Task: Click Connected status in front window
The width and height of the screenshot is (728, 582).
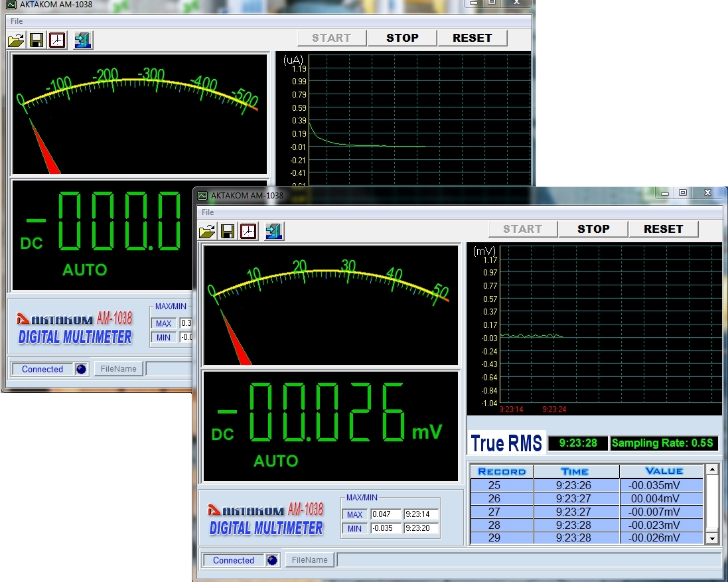Action: point(234,560)
